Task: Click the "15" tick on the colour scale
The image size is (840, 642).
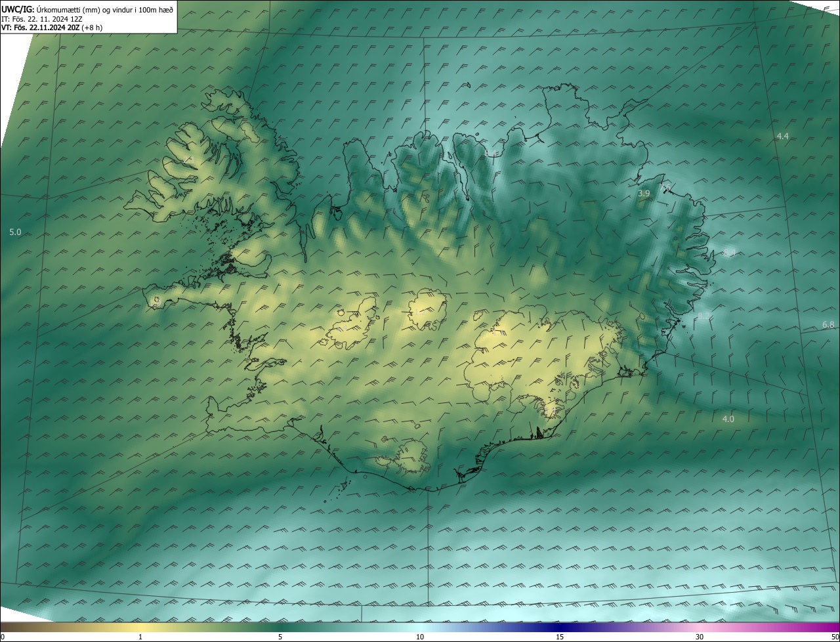Action: [560, 637]
